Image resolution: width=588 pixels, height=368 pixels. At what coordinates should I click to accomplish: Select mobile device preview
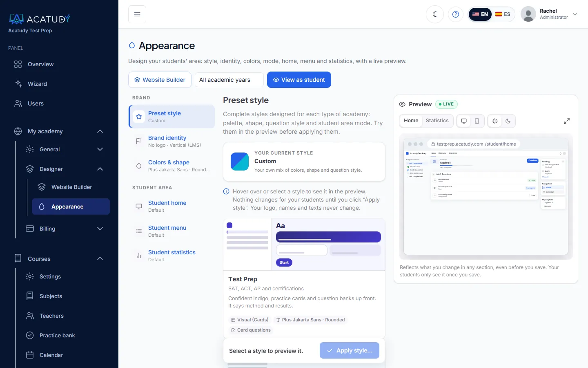[477, 121]
